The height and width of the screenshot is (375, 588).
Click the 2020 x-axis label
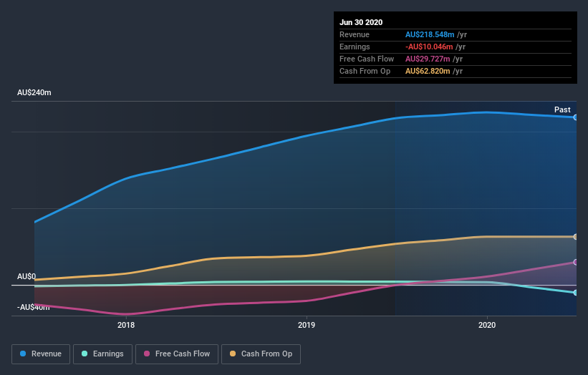click(487, 325)
